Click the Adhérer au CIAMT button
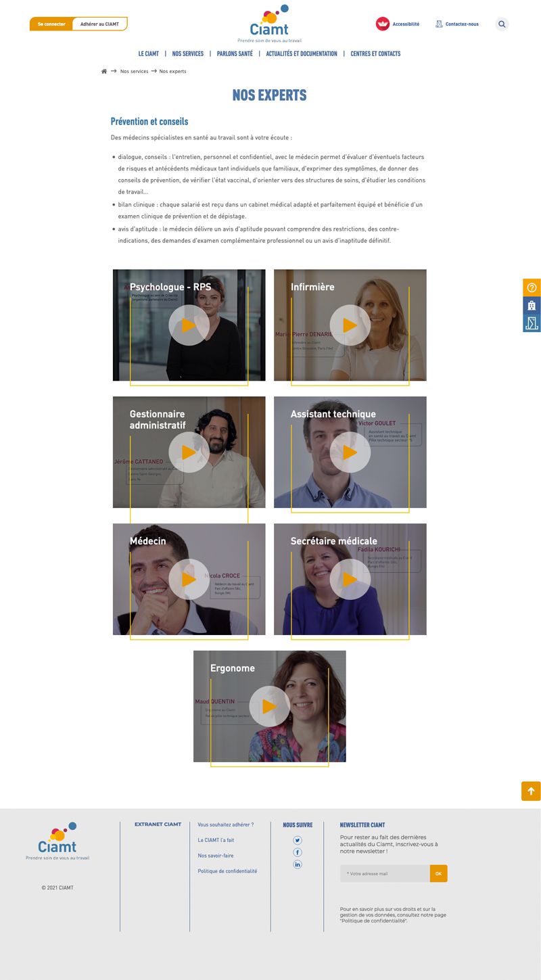 pos(99,24)
